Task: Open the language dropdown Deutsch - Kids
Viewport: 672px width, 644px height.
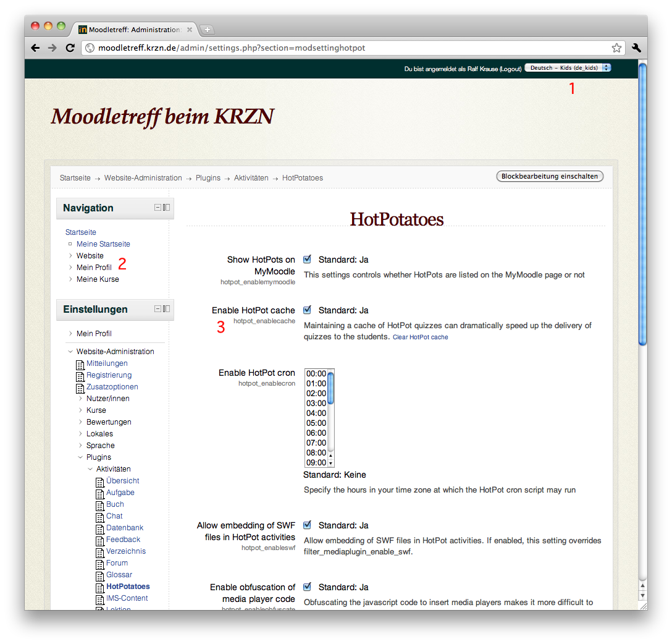Action: point(568,68)
